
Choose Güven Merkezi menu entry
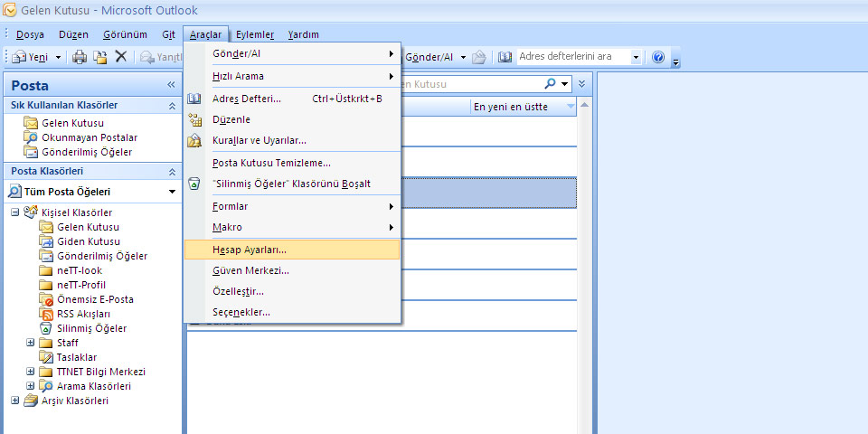click(292, 270)
